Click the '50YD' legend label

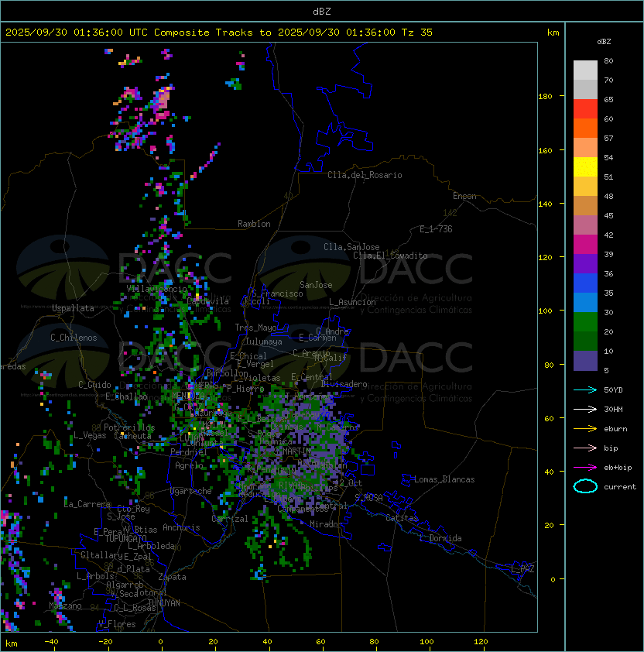tap(613, 390)
